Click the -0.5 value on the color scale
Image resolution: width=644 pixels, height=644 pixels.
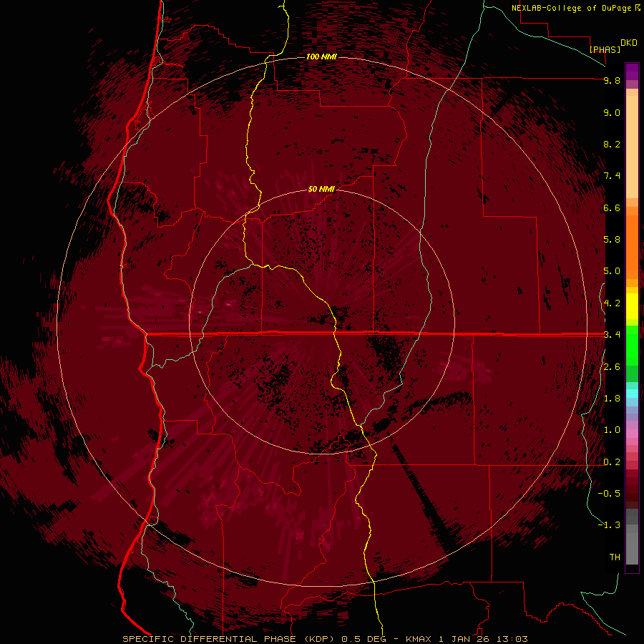tap(609, 494)
